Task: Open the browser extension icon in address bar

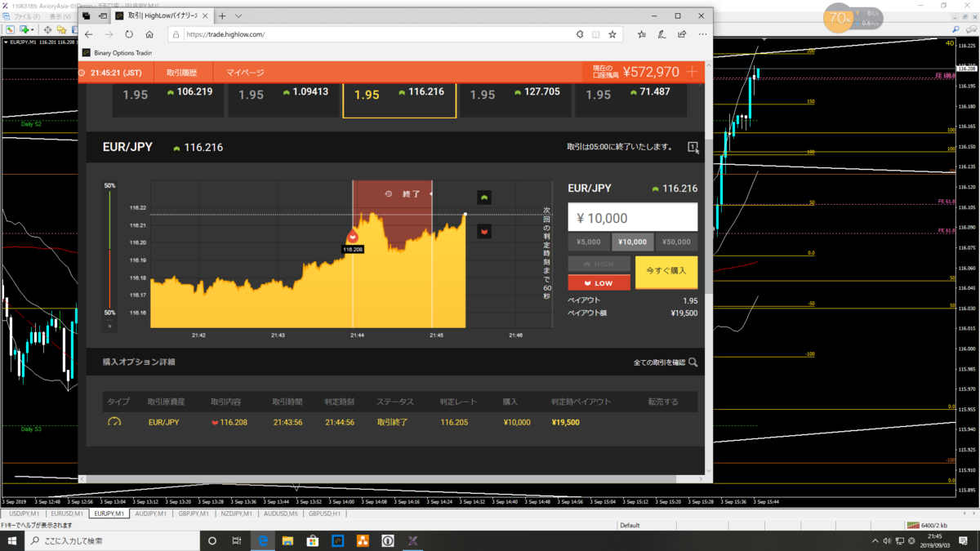Action: [x=580, y=34]
